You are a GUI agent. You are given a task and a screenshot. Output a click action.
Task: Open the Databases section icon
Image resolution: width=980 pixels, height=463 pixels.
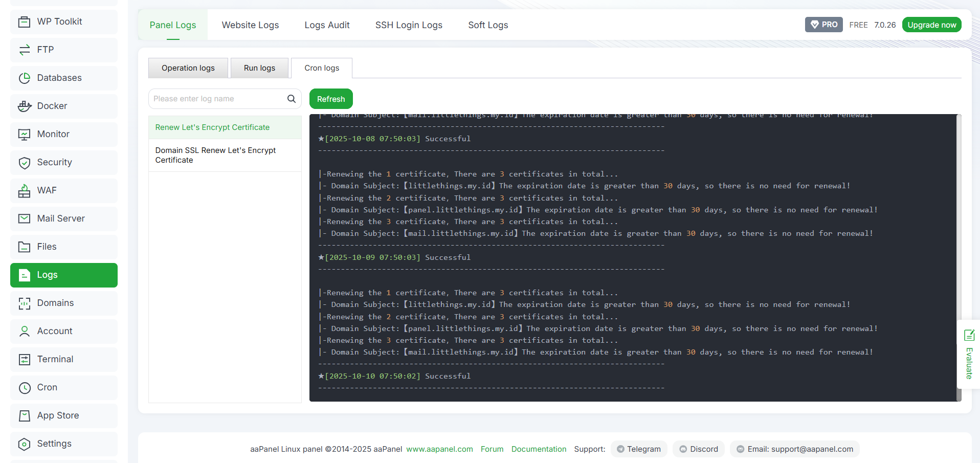pos(25,78)
